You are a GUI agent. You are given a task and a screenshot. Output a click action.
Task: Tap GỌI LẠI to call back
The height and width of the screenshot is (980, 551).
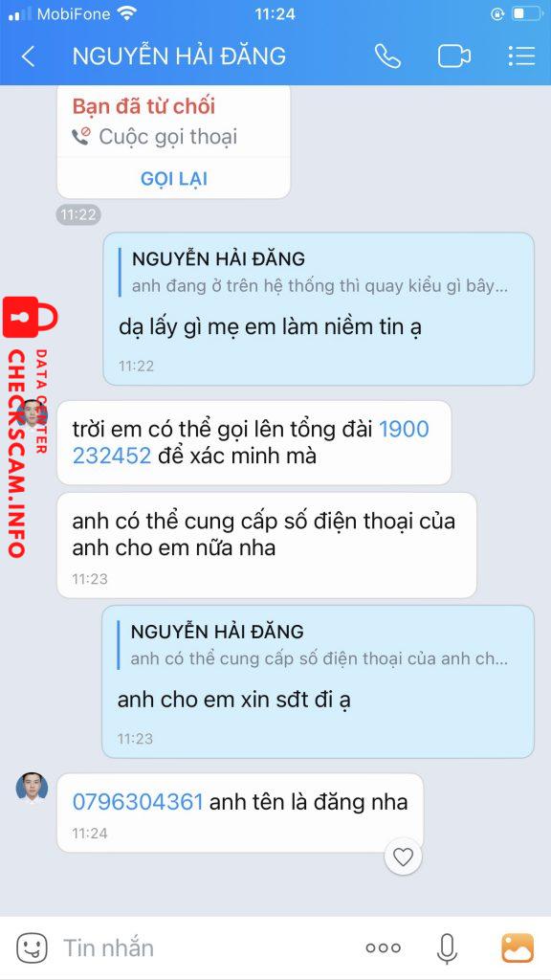[174, 179]
